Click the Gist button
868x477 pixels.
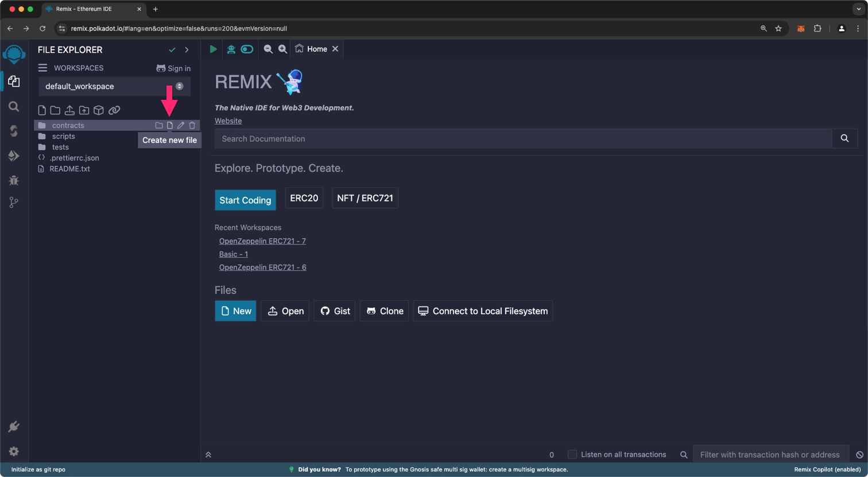click(x=335, y=311)
